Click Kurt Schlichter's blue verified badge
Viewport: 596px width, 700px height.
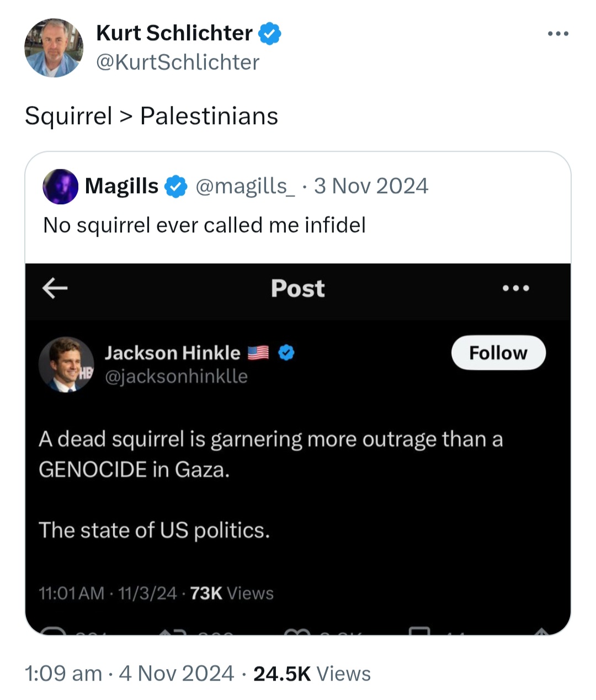(270, 34)
